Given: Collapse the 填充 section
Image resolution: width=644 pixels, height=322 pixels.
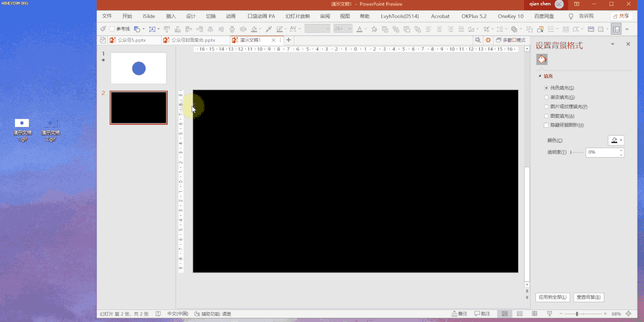Looking at the screenshot, I should [540, 76].
